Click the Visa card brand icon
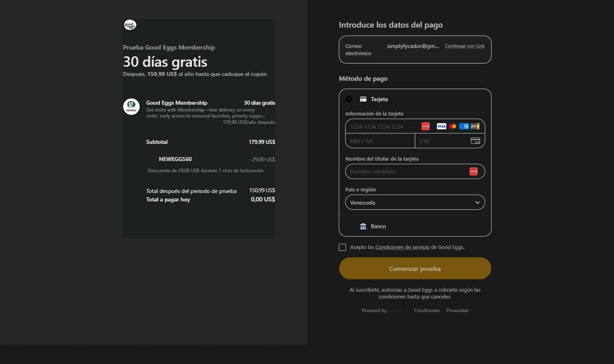This screenshot has height=364, width=614. 441,126
